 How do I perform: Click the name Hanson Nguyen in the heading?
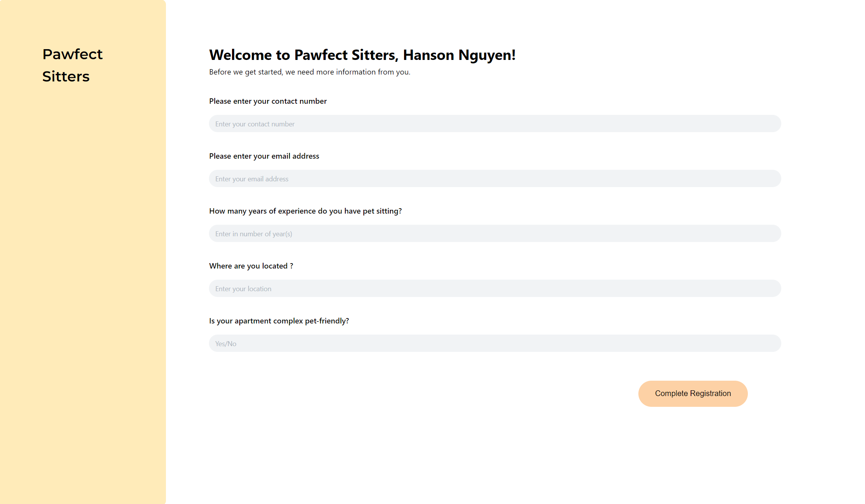pyautogui.click(x=458, y=55)
